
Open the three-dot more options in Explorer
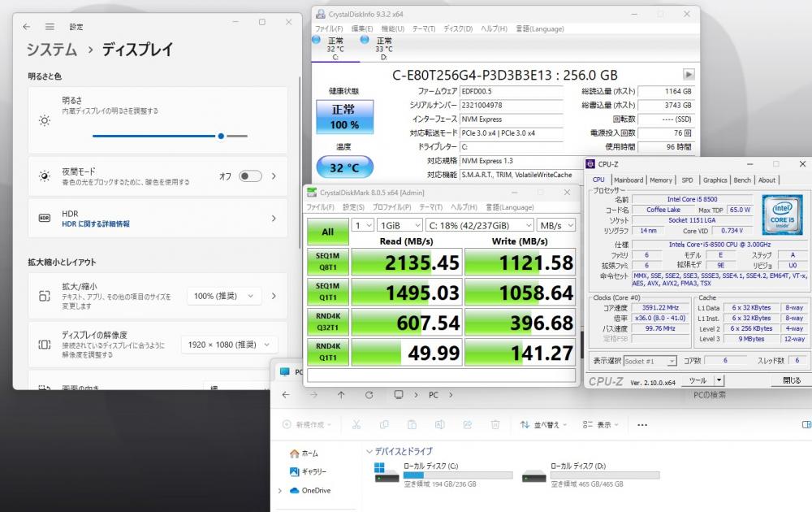point(642,425)
